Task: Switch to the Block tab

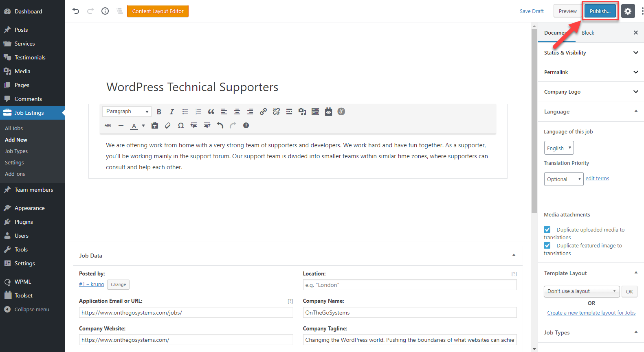Action: coord(588,33)
